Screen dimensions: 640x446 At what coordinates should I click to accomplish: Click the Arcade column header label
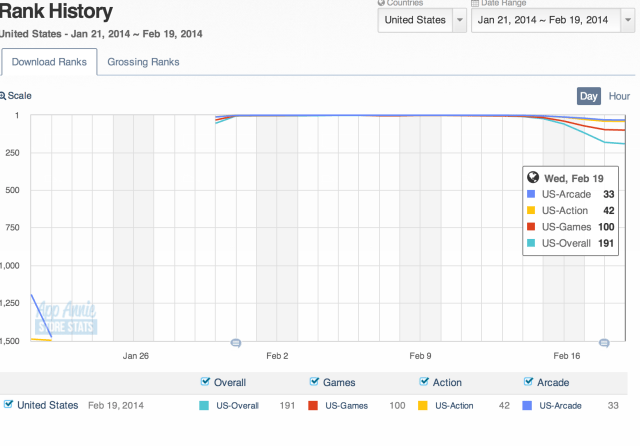click(553, 382)
